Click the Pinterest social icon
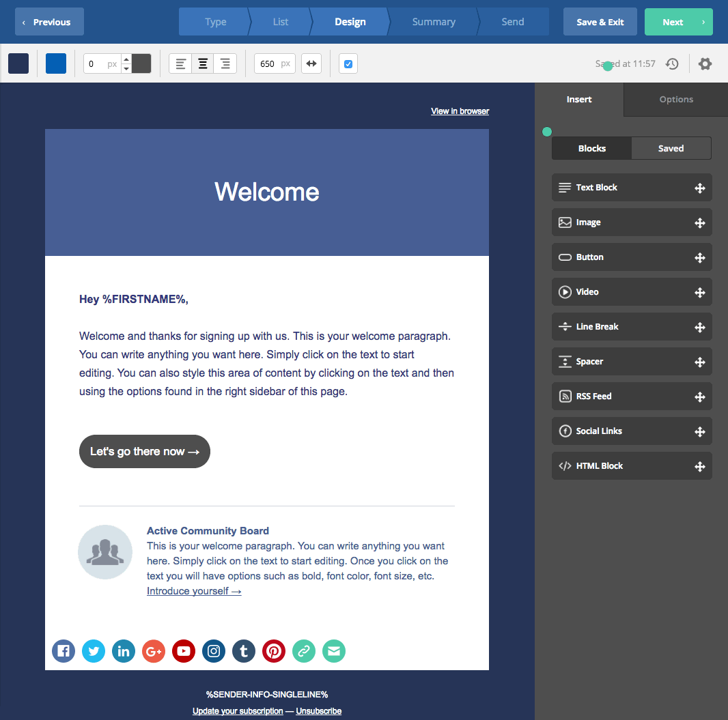Viewport: 728px width, 720px height. [x=274, y=651]
